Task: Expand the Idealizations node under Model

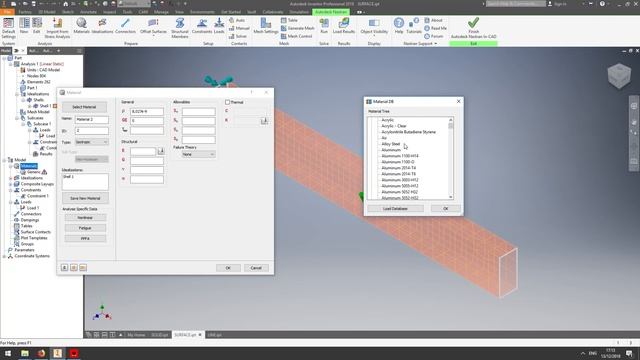Action: point(11,178)
